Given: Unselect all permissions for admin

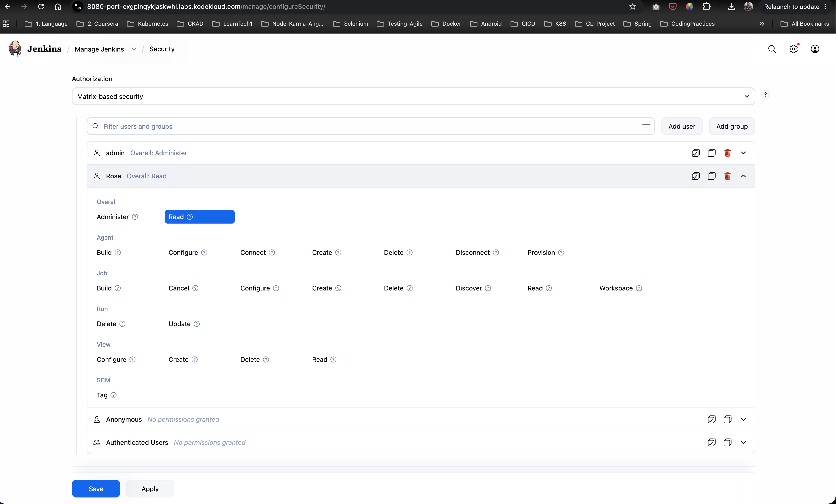Looking at the screenshot, I should 712,153.
